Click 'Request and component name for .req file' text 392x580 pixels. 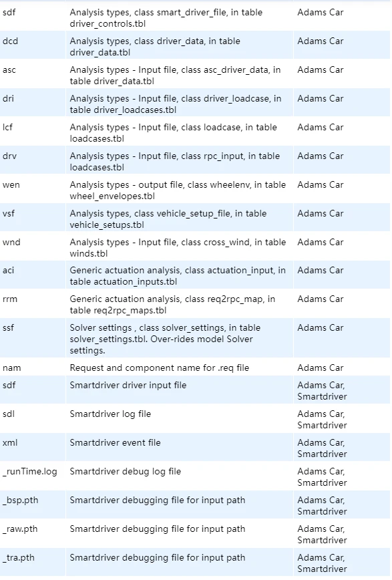pyautogui.click(x=160, y=368)
